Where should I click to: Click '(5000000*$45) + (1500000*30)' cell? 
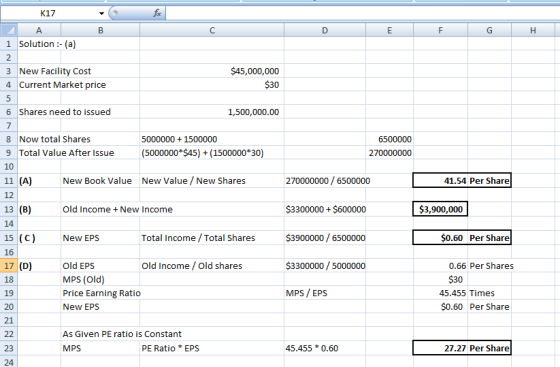click(x=202, y=153)
